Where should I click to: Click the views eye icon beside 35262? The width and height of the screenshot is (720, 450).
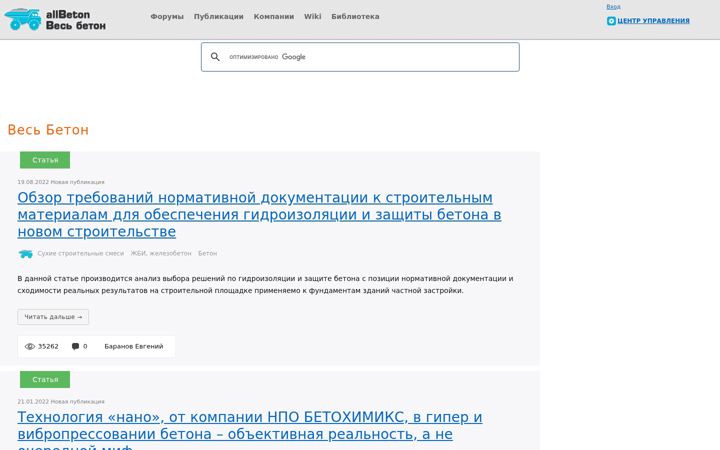tap(30, 346)
